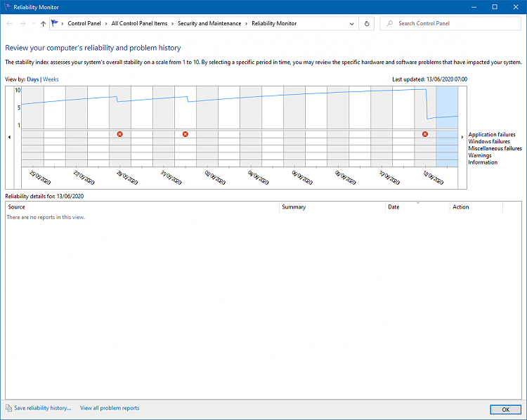Select the application failure on 12/06/2020
Screen dimensions: 527x420
click(425, 134)
